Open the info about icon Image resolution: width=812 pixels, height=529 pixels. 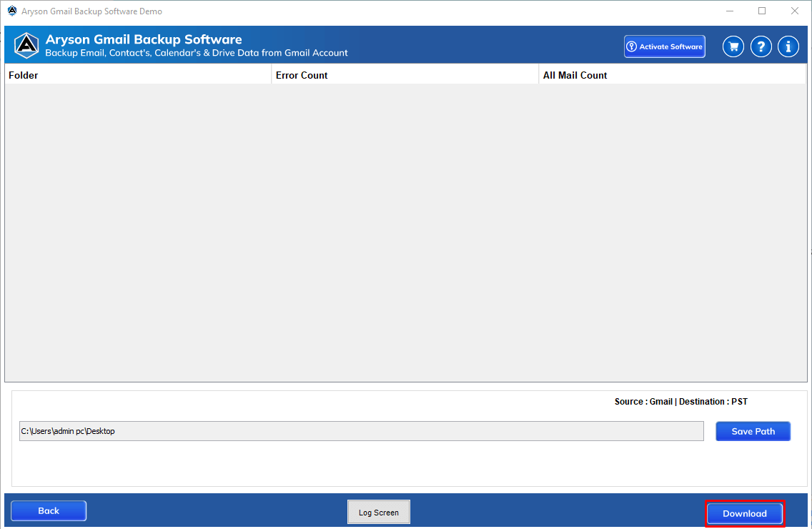(788, 46)
